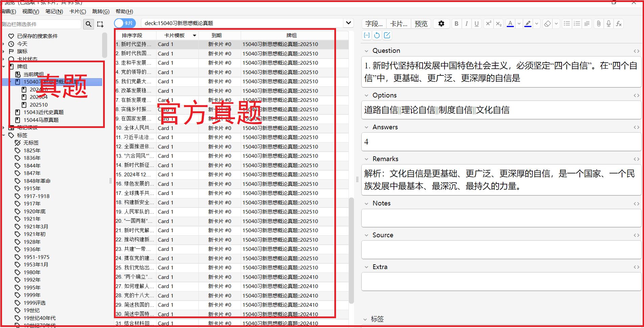Image resolution: width=644 pixels, height=328 pixels.
Task: Collapse the Question field section
Action: tap(367, 50)
